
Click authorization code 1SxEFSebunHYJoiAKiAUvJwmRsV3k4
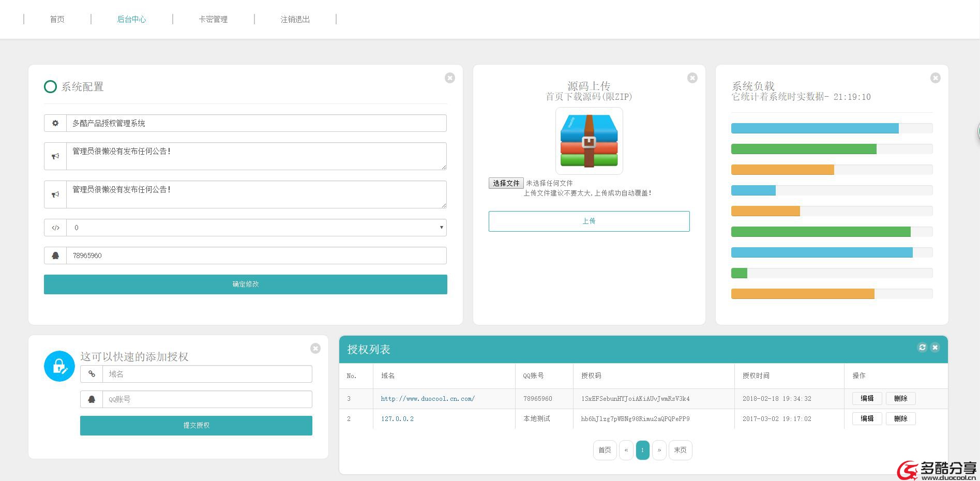pyautogui.click(x=635, y=399)
